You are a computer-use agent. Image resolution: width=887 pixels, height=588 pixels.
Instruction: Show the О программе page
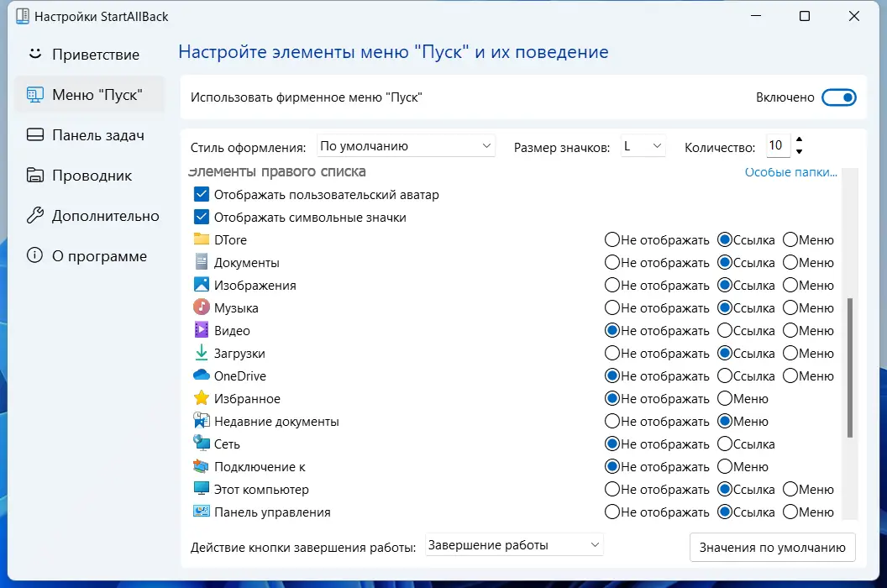pyautogui.click(x=89, y=256)
